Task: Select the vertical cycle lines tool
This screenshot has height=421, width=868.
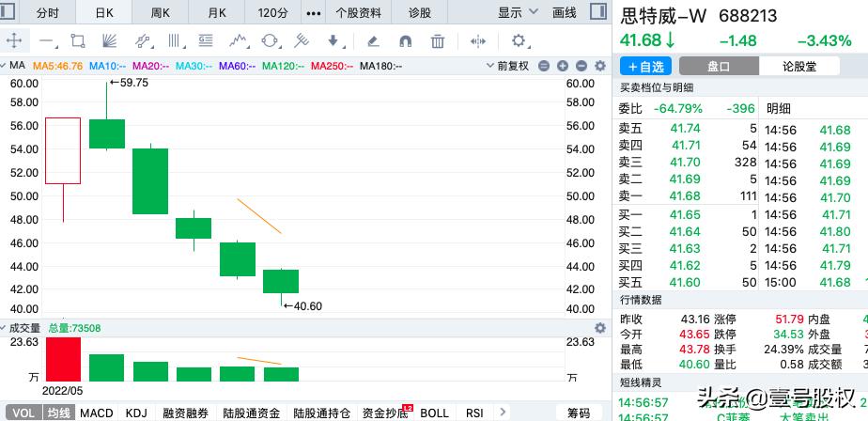Action: pyautogui.click(x=175, y=40)
